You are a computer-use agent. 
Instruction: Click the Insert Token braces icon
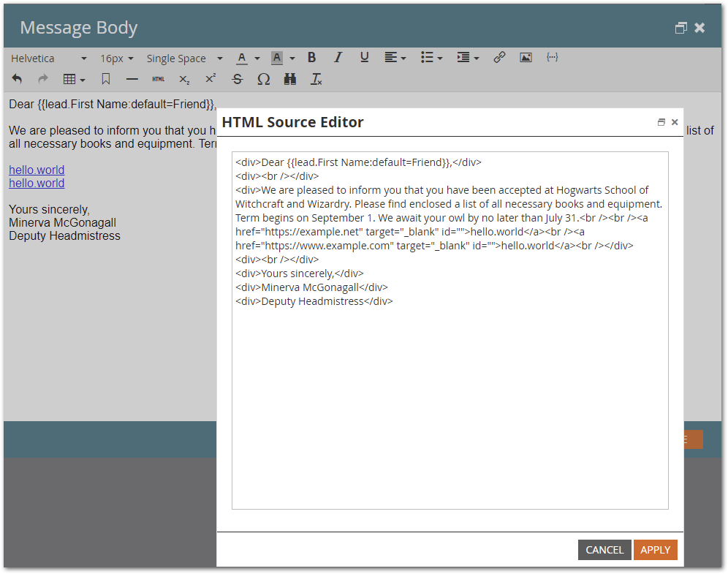[552, 58]
